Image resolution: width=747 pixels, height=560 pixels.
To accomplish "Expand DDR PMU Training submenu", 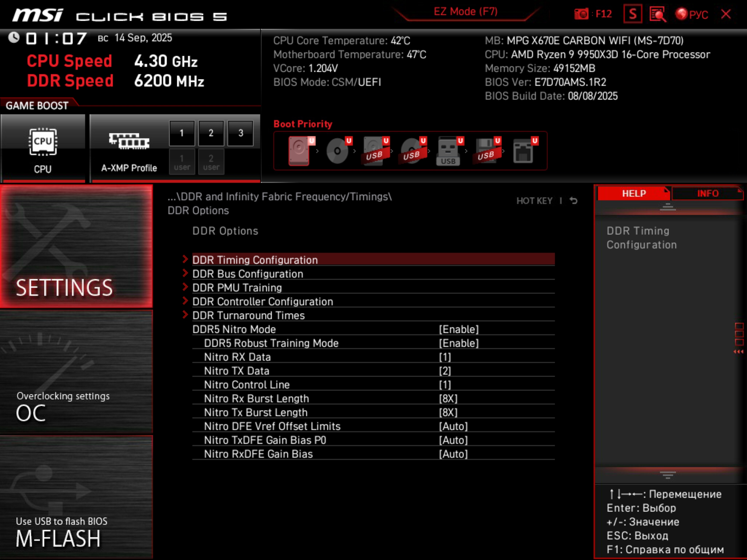I will click(x=237, y=288).
